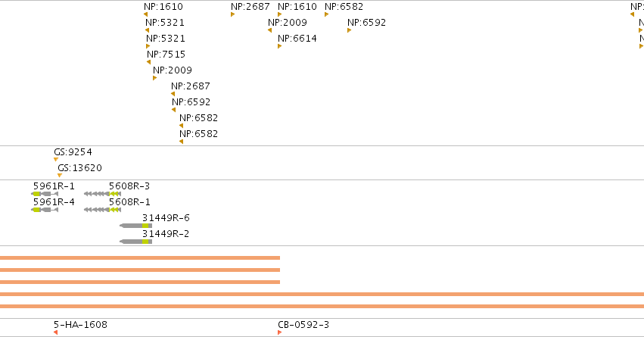Click the 31449R-6 transcript bar
The height and width of the screenshot is (337, 644).
tap(136, 226)
